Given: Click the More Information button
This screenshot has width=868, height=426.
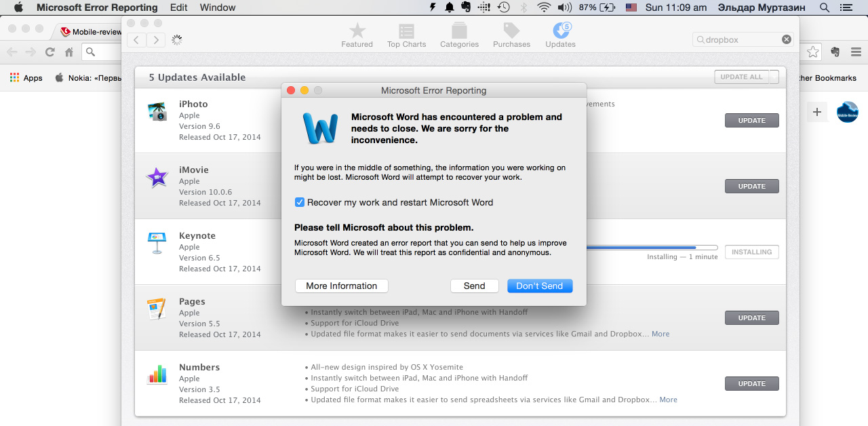Looking at the screenshot, I should pos(342,286).
